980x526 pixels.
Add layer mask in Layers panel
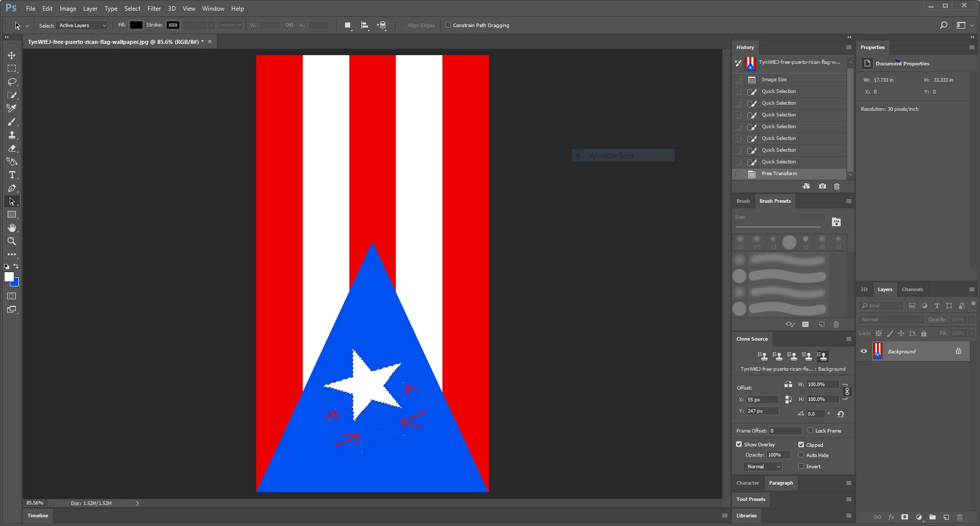tap(904, 517)
